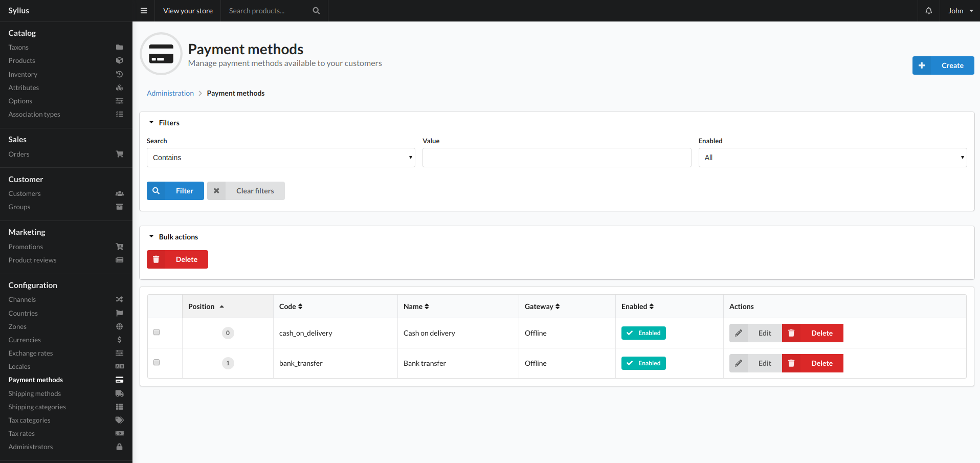Open the Search type Contains dropdown
980x463 pixels.
pos(281,158)
